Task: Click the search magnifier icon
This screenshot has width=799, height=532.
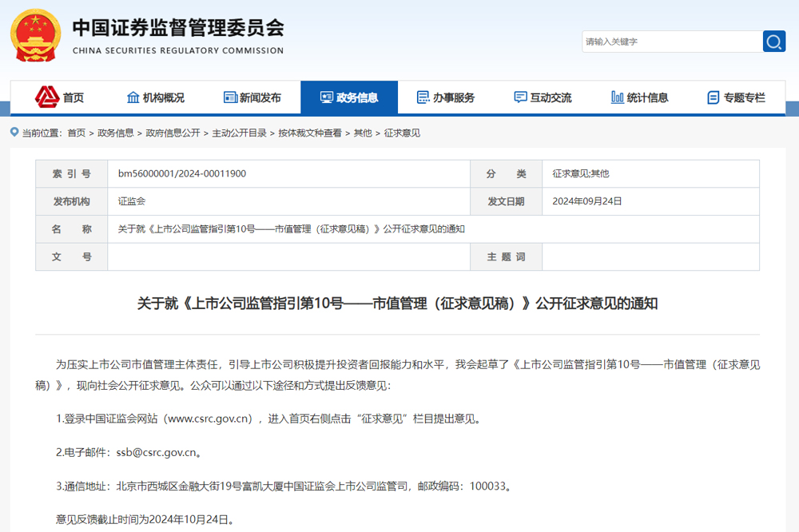Action: pyautogui.click(x=773, y=41)
